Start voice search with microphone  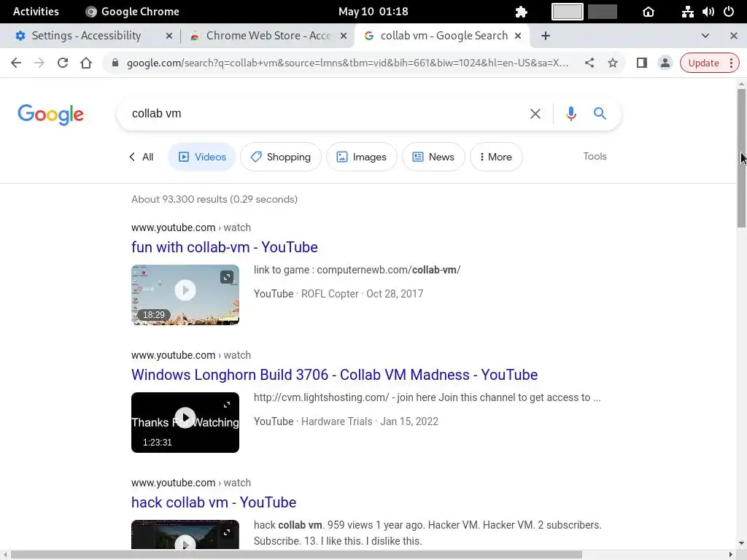pyautogui.click(x=570, y=114)
